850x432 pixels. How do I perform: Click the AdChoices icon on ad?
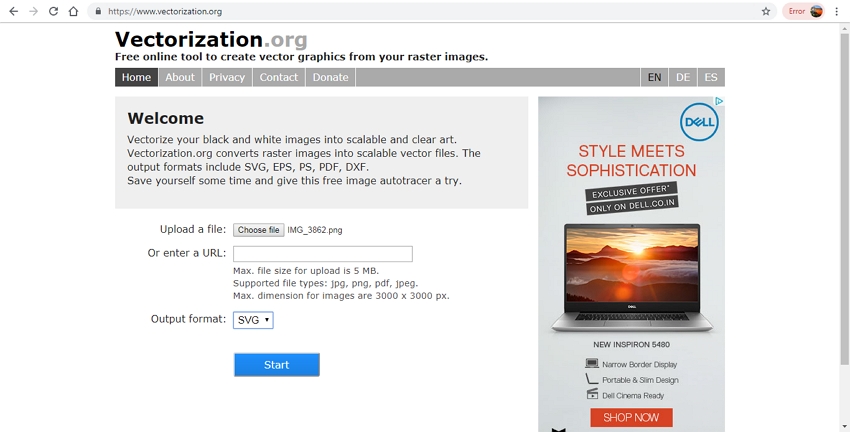tap(718, 102)
